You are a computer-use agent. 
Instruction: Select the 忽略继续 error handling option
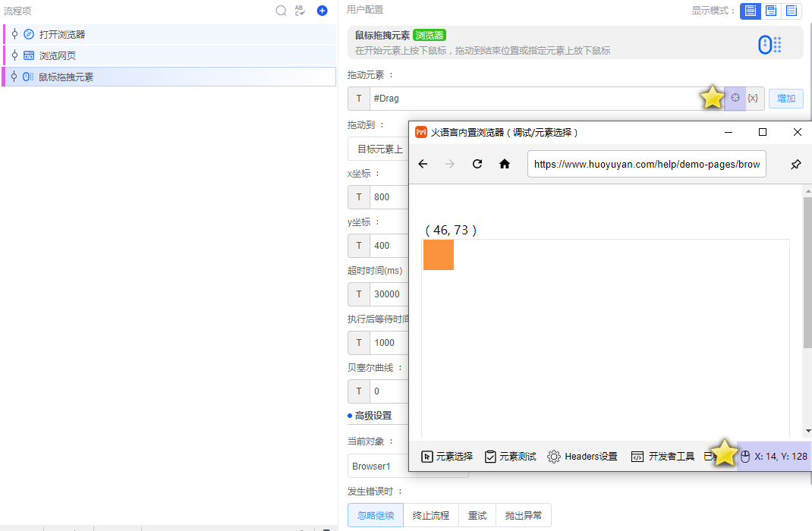coord(375,515)
